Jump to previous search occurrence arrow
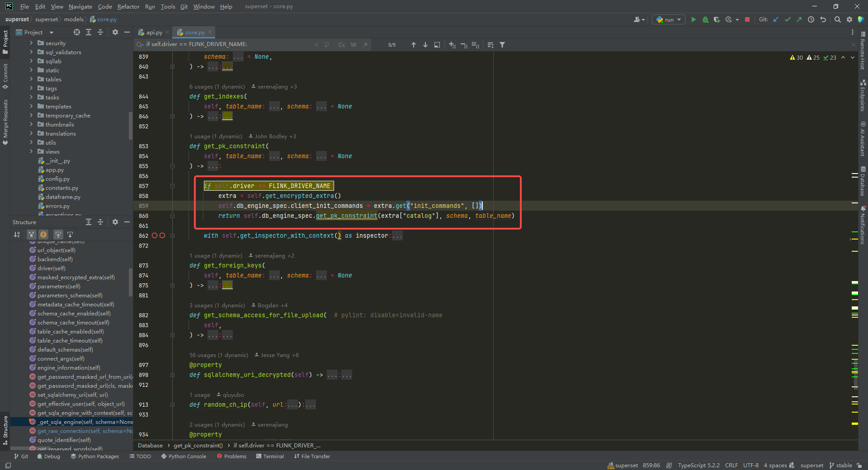 pos(413,45)
